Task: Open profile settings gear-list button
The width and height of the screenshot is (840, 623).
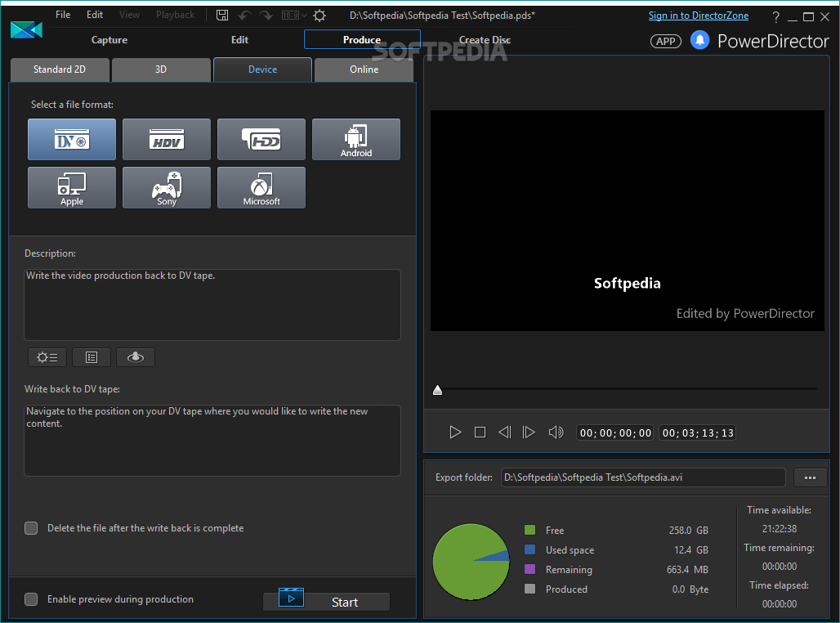Action: coord(47,357)
